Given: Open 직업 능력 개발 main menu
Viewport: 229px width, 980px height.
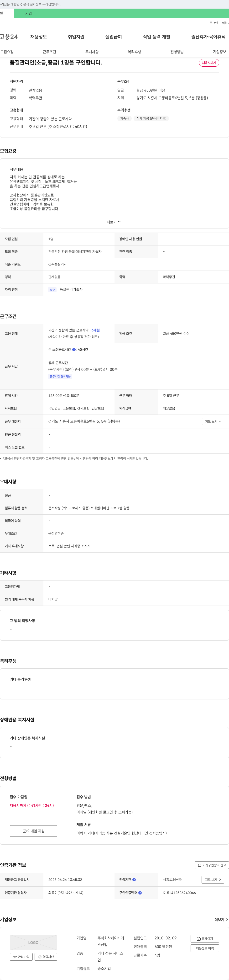Looking at the screenshot, I should pos(156,37).
